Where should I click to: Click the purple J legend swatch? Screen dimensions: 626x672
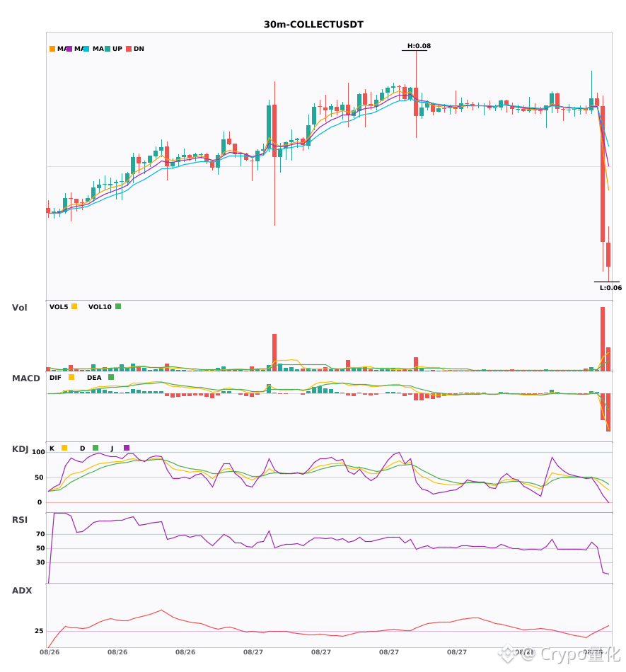[x=127, y=448]
